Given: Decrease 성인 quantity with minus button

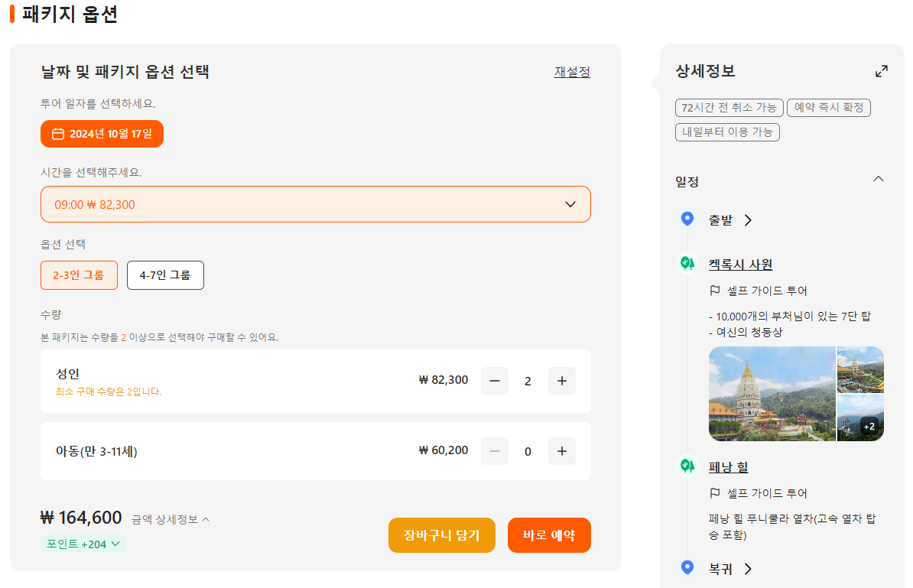Looking at the screenshot, I should click(x=495, y=381).
